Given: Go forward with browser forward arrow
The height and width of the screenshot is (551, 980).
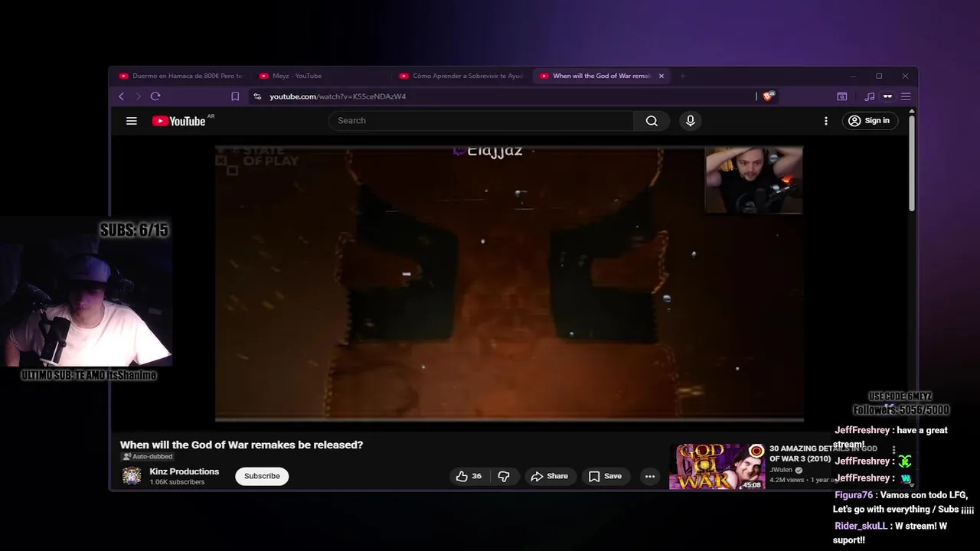Looking at the screenshot, I should pos(138,96).
